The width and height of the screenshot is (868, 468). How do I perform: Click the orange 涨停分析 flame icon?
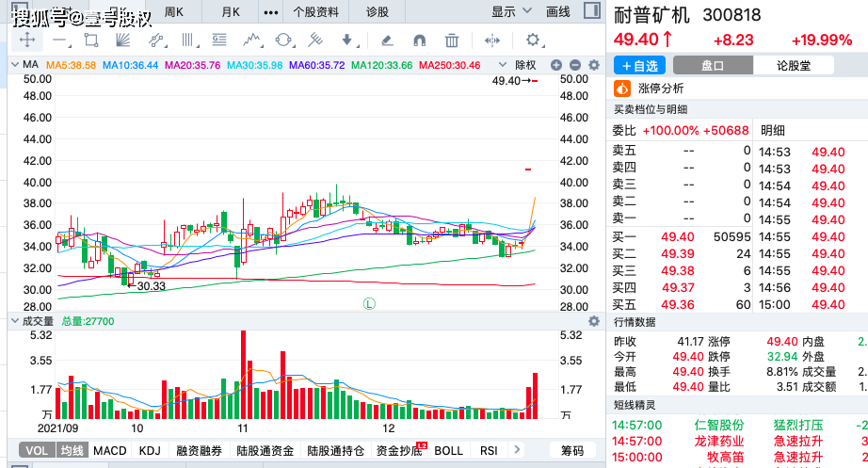click(622, 89)
